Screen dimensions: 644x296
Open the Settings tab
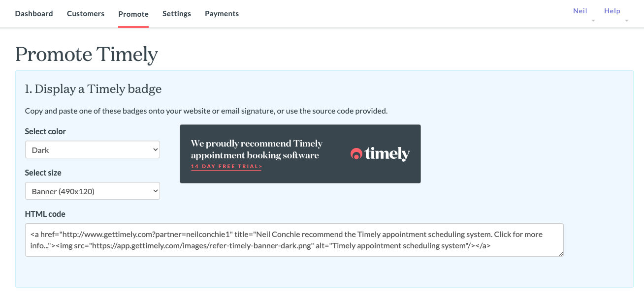click(177, 14)
